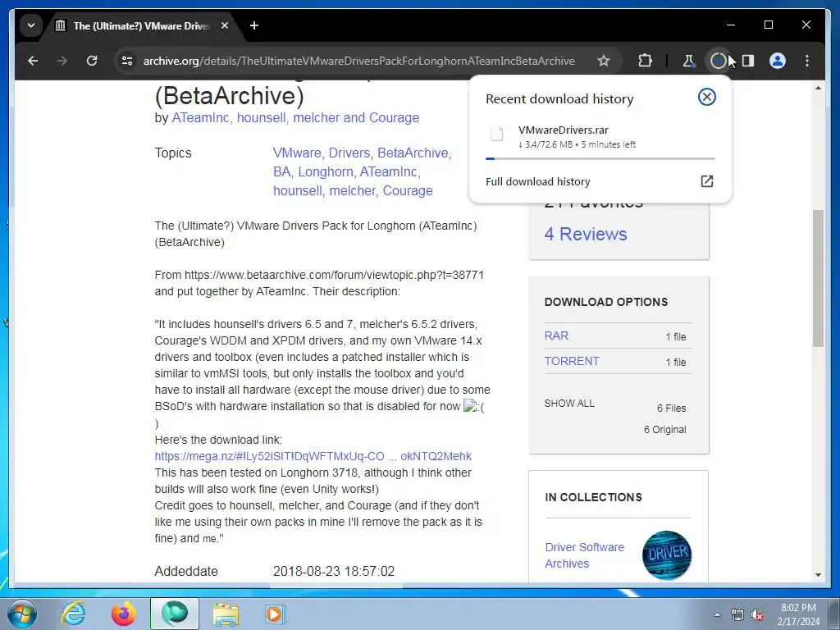Click the muted volume tray icon
840x630 pixels.
757,614
